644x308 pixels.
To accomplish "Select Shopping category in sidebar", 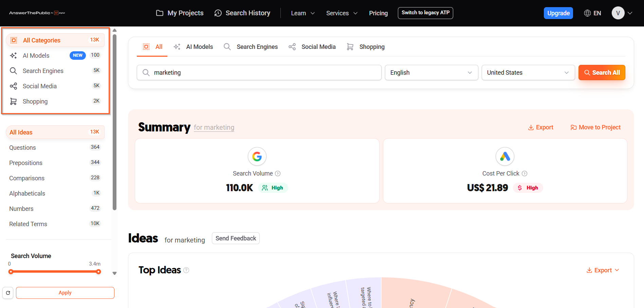I will [x=35, y=102].
